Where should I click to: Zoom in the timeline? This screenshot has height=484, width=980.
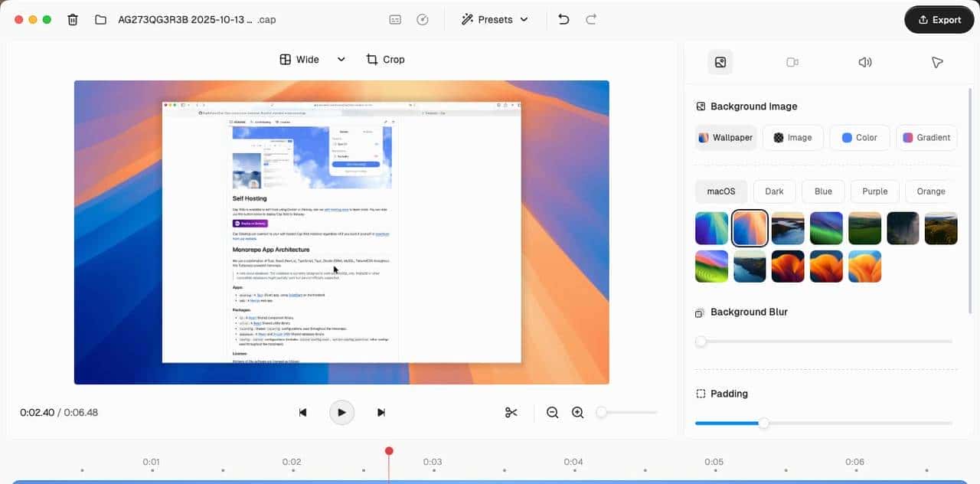tap(577, 413)
